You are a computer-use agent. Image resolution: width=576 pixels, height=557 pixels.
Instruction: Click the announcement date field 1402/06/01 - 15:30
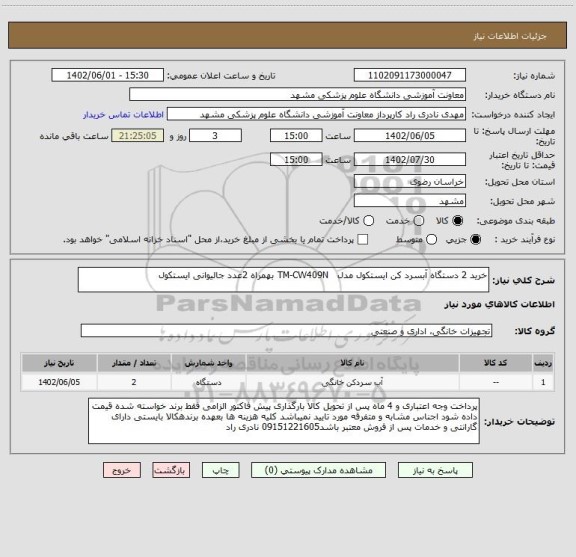coord(108,75)
